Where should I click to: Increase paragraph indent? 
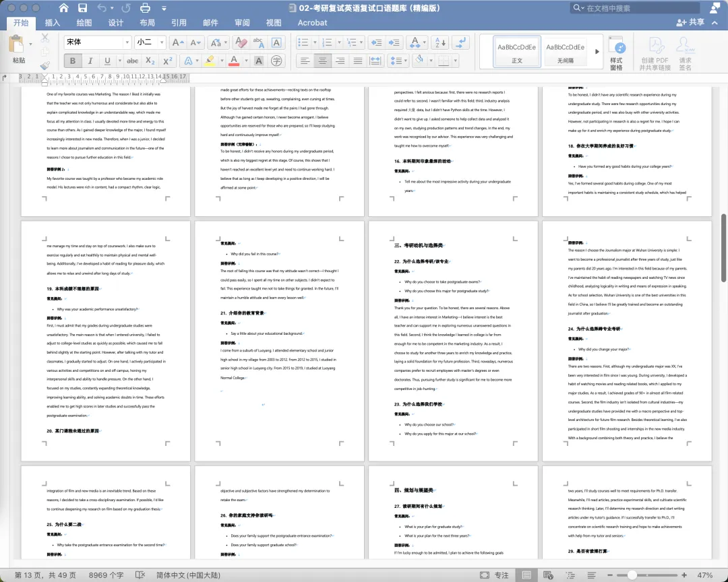coord(394,42)
